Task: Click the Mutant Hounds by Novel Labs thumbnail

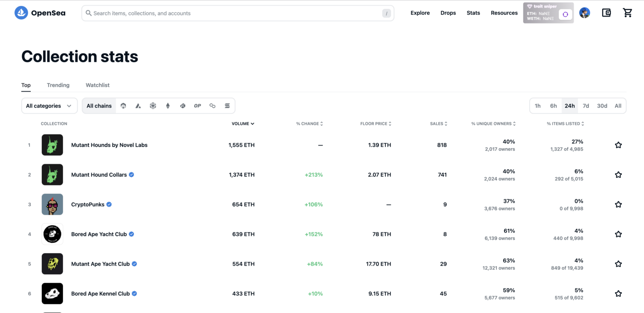Action: (52, 145)
